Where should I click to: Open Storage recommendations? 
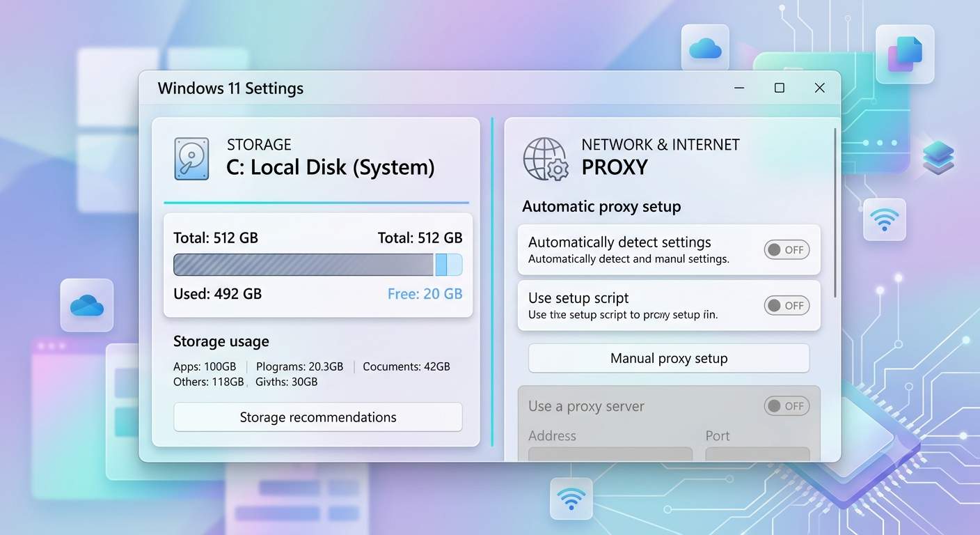[x=318, y=417]
